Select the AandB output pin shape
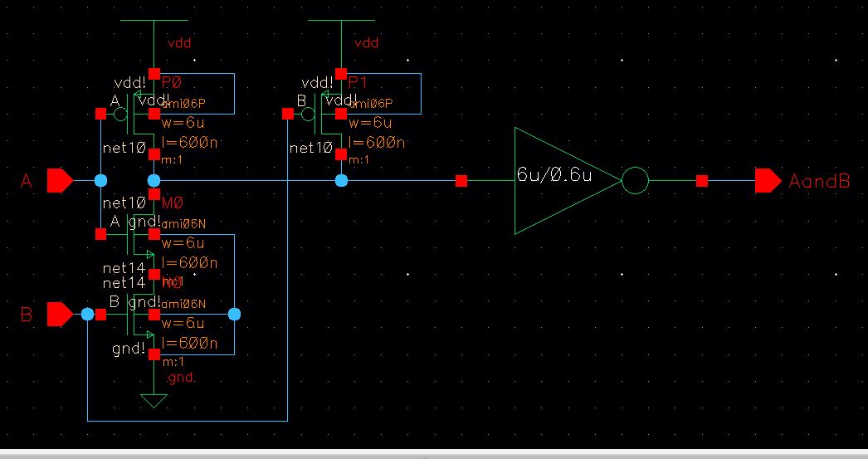868x459 pixels. click(x=767, y=180)
